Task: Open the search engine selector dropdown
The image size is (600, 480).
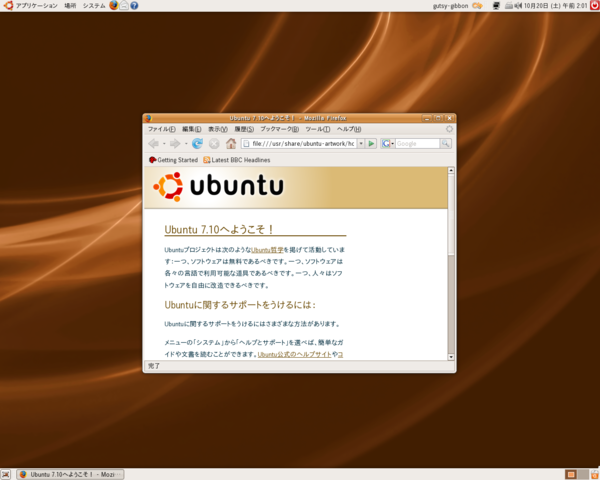Action: (x=392, y=144)
